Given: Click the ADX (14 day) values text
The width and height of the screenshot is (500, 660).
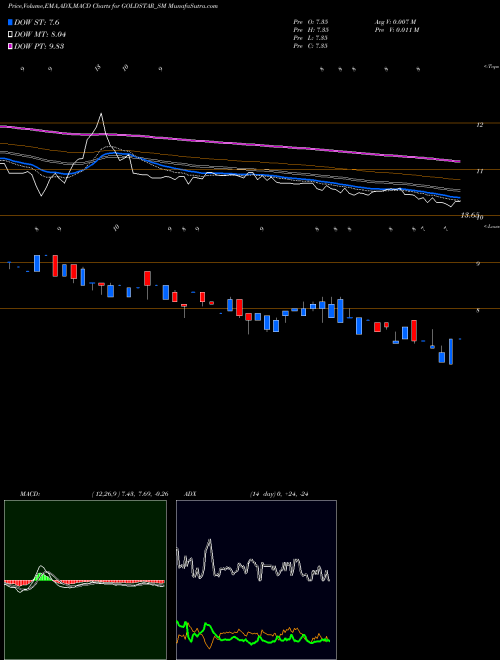Looking at the screenshot, I should pos(278,494).
